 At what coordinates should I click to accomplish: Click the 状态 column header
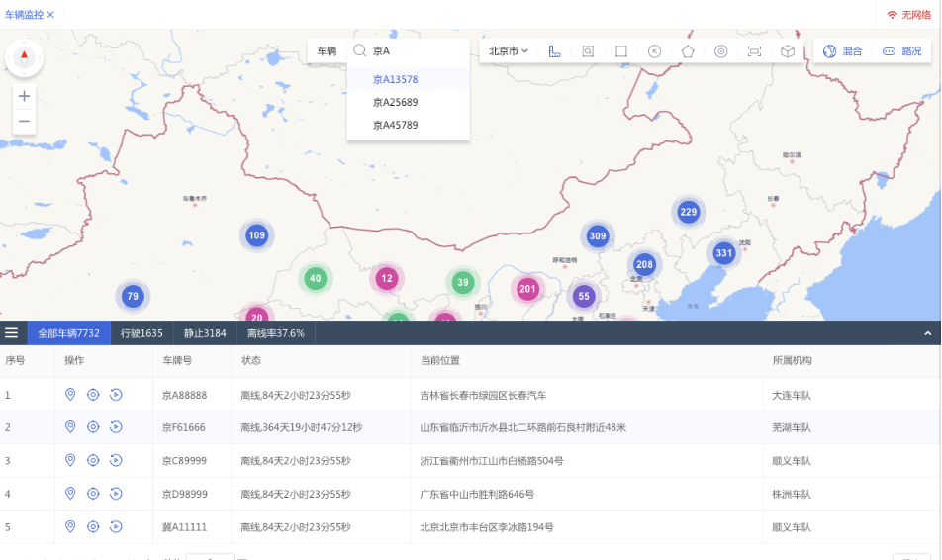(251, 360)
